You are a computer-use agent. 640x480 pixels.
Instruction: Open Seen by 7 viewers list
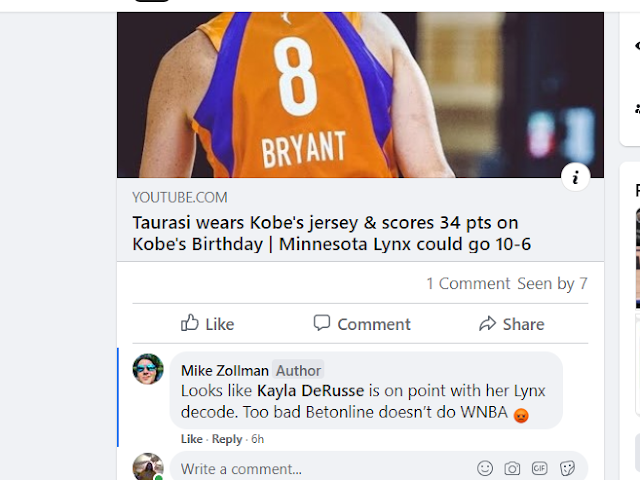point(552,283)
